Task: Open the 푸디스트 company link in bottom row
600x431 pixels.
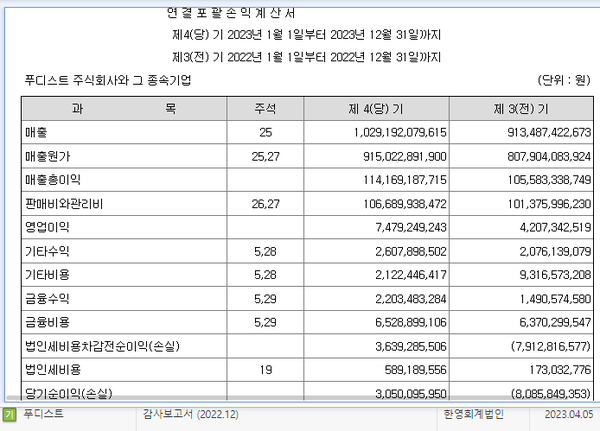Action: coord(43,414)
